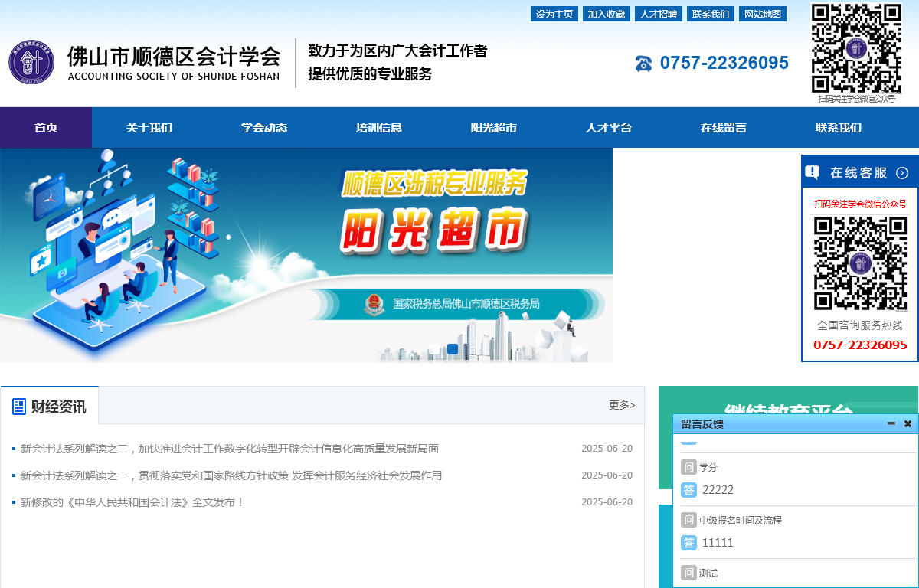Click the 问 icon beside 测试
This screenshot has height=588, width=919.
point(688,573)
